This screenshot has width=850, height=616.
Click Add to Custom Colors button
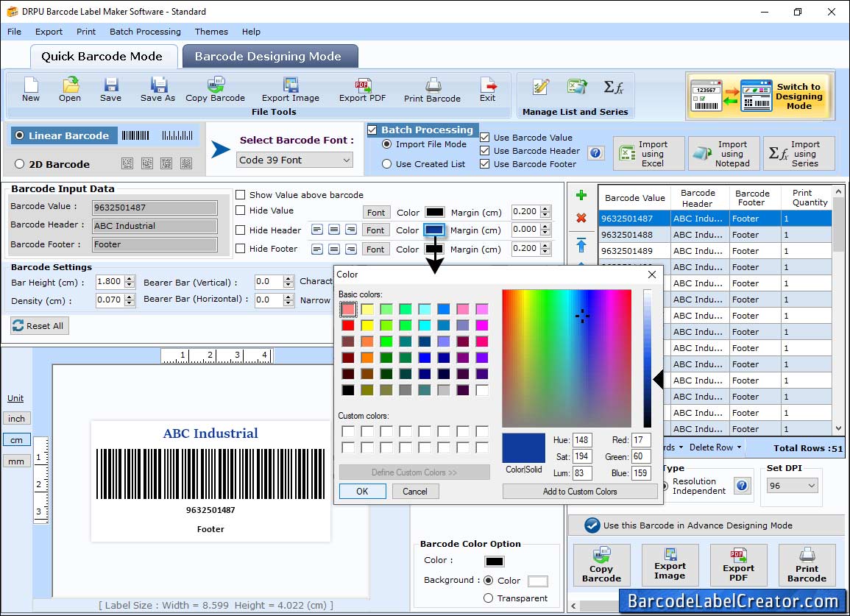(x=579, y=492)
